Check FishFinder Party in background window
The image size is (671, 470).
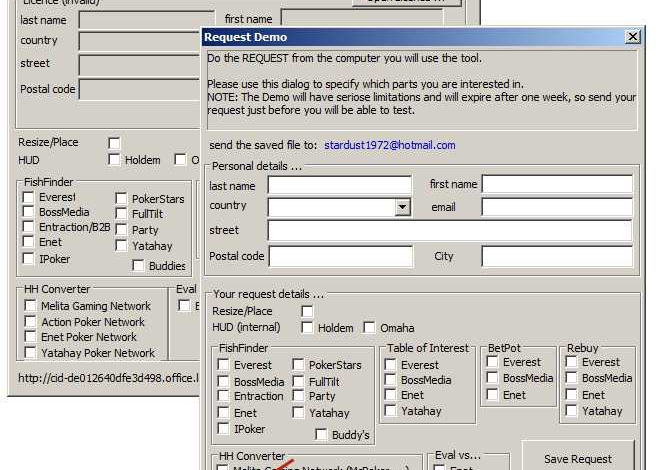121,230
